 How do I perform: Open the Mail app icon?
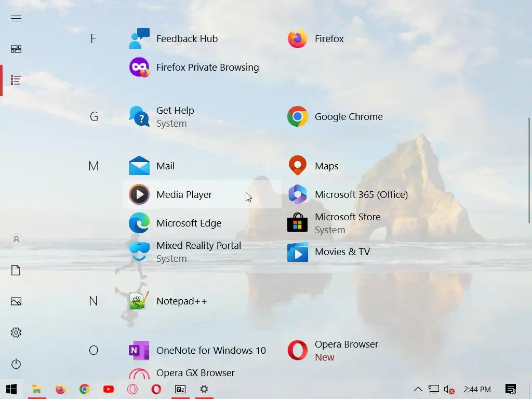[139, 166]
